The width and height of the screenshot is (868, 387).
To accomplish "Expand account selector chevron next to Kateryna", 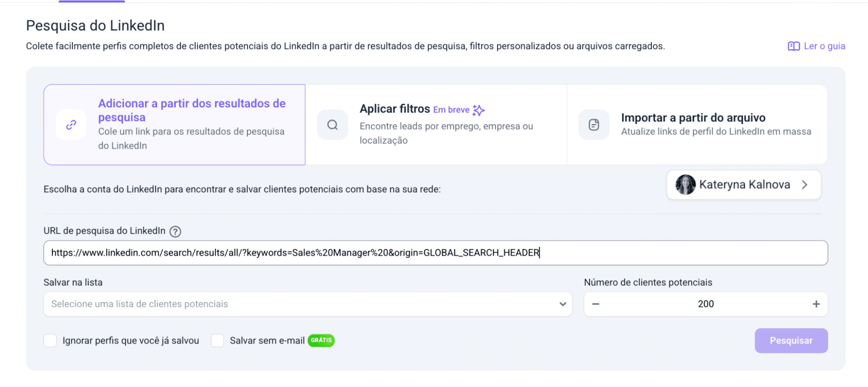I will point(805,185).
